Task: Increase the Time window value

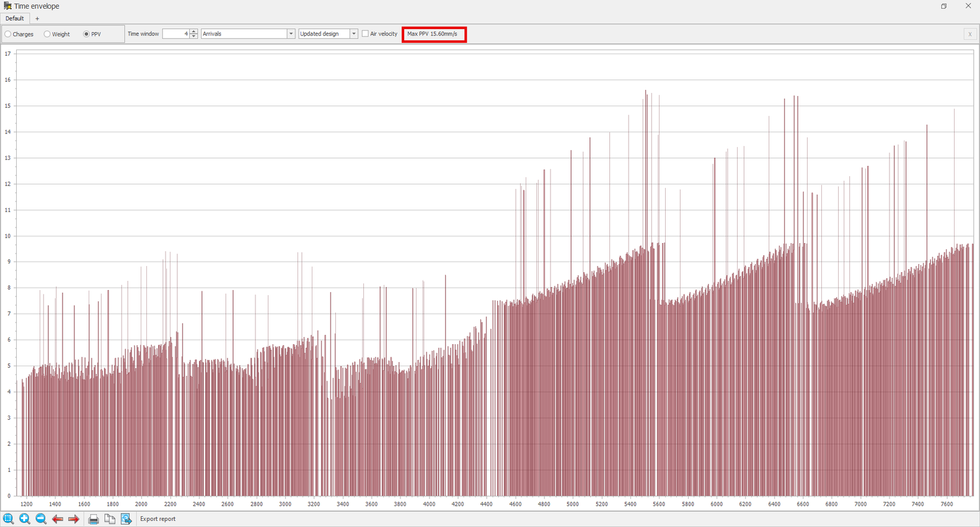Action: [x=194, y=31]
